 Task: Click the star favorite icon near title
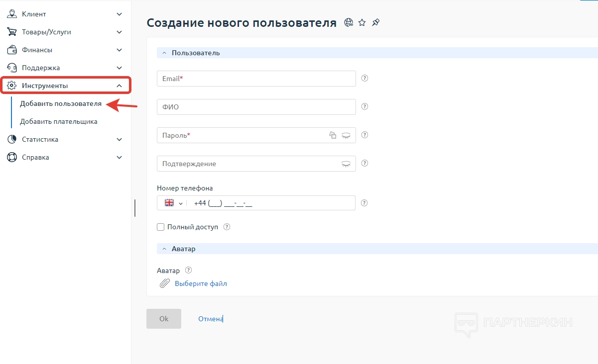[x=362, y=22]
